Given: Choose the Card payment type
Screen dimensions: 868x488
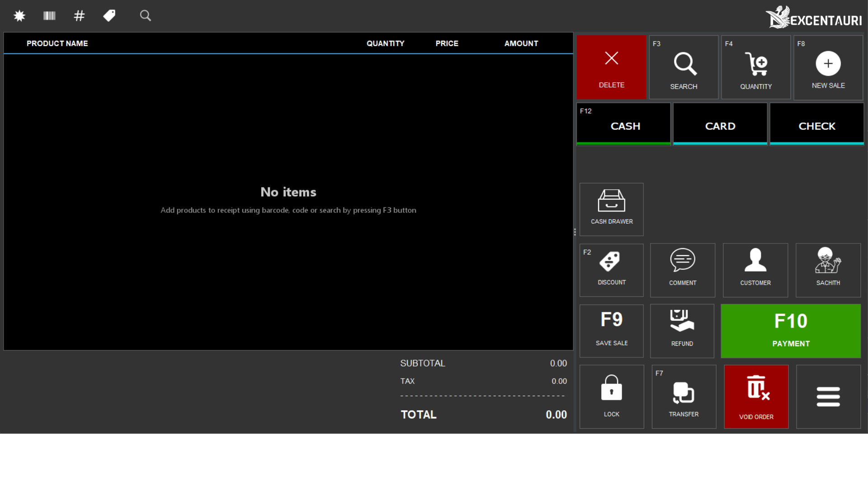Looking at the screenshot, I should pyautogui.click(x=720, y=124).
